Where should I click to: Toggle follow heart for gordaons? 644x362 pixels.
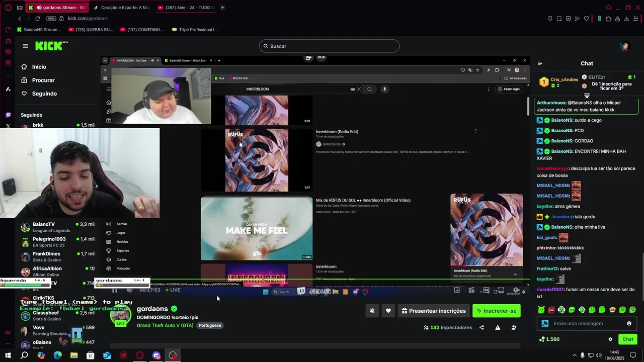pyautogui.click(x=388, y=311)
